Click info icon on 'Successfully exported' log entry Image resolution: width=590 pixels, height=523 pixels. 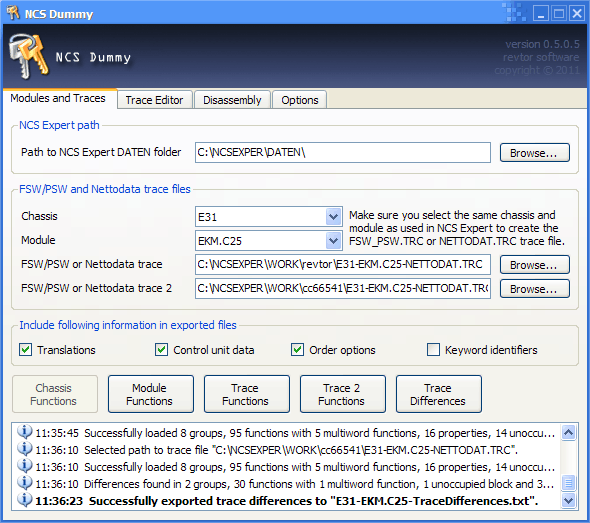(x=24, y=500)
